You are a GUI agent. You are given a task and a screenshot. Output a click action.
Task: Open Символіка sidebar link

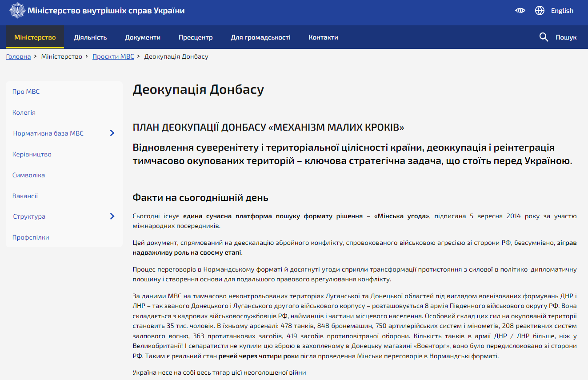28,175
